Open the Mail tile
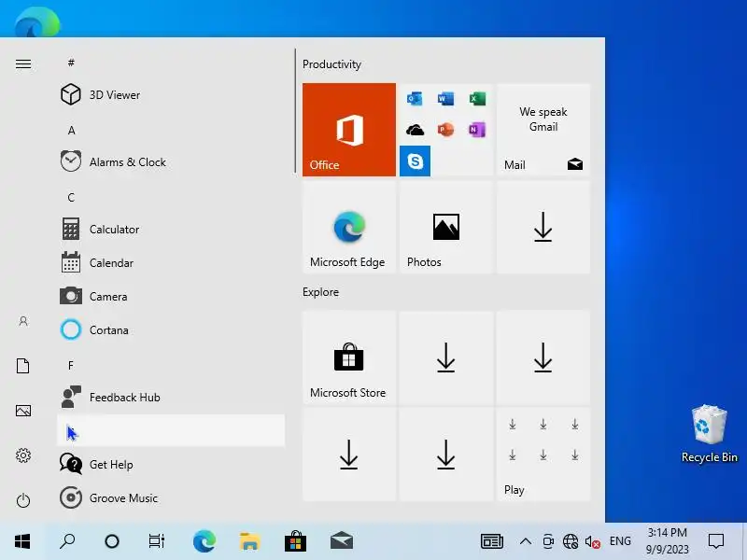Viewport: 747px width, 560px height. (x=543, y=130)
